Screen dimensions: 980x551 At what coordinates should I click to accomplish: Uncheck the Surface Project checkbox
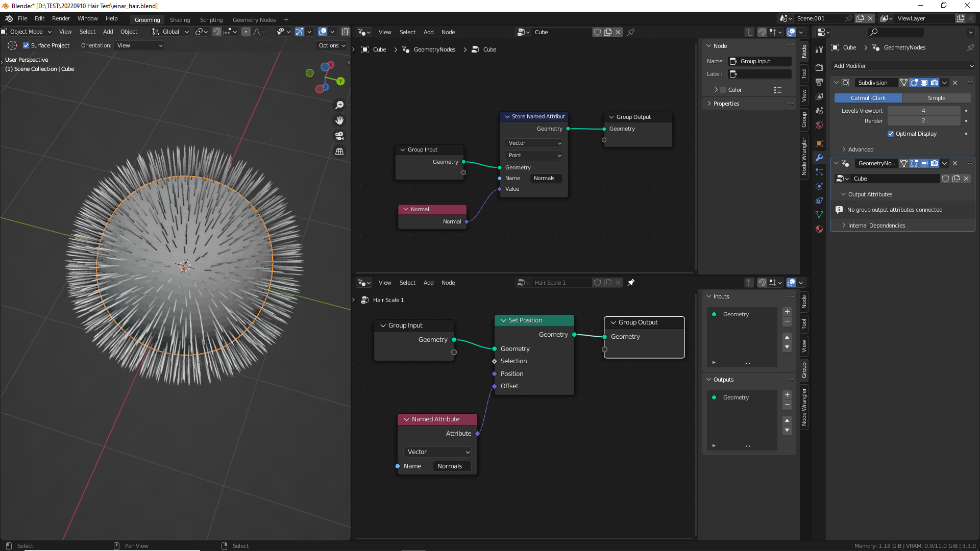click(x=26, y=45)
